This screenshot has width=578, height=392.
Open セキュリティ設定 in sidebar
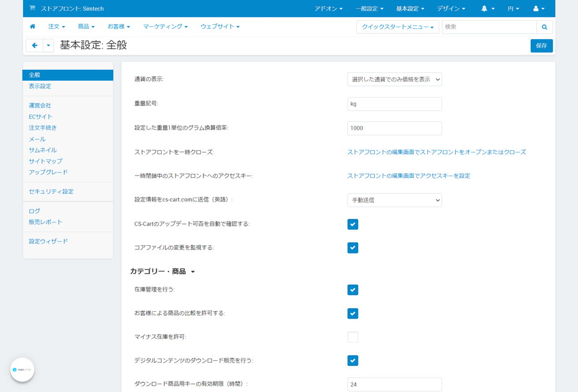(x=51, y=192)
